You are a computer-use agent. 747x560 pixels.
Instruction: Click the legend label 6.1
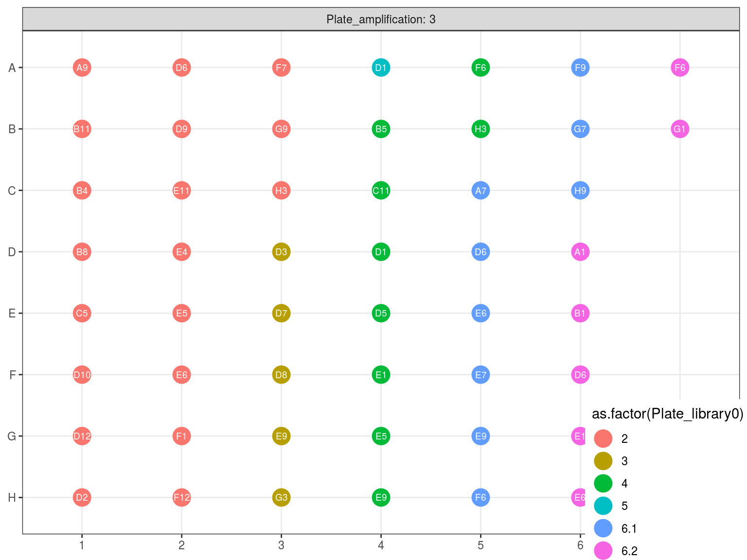(x=629, y=529)
